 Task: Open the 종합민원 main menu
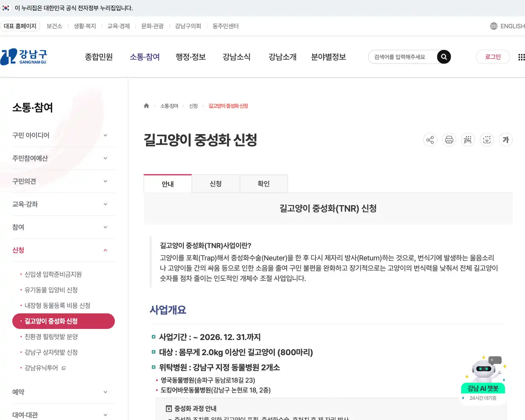pyautogui.click(x=99, y=57)
